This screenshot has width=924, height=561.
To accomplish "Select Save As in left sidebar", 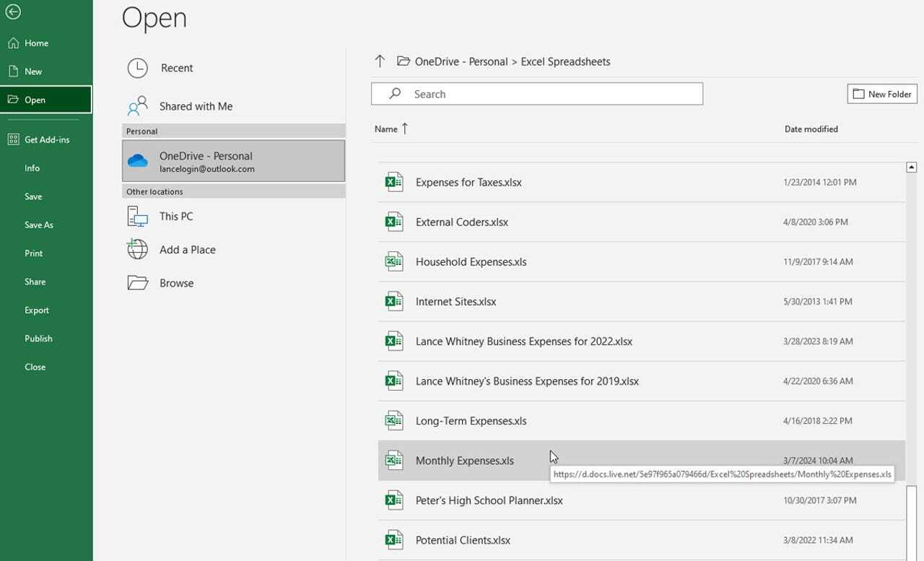I will click(39, 225).
